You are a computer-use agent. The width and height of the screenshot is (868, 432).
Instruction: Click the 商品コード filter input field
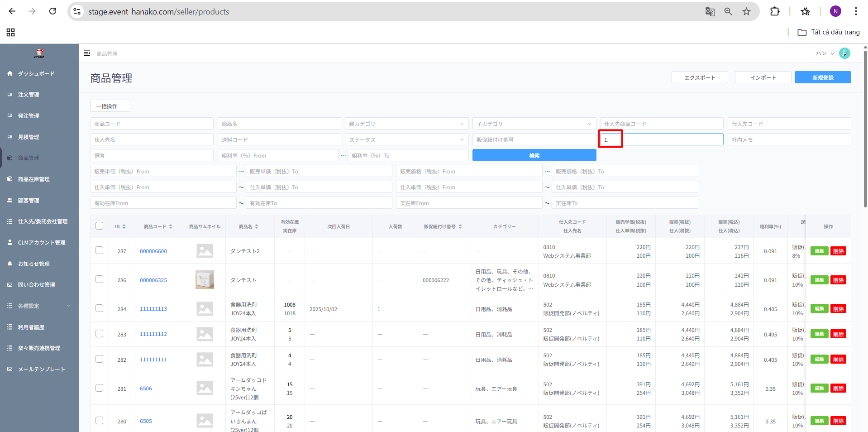pyautogui.click(x=152, y=124)
